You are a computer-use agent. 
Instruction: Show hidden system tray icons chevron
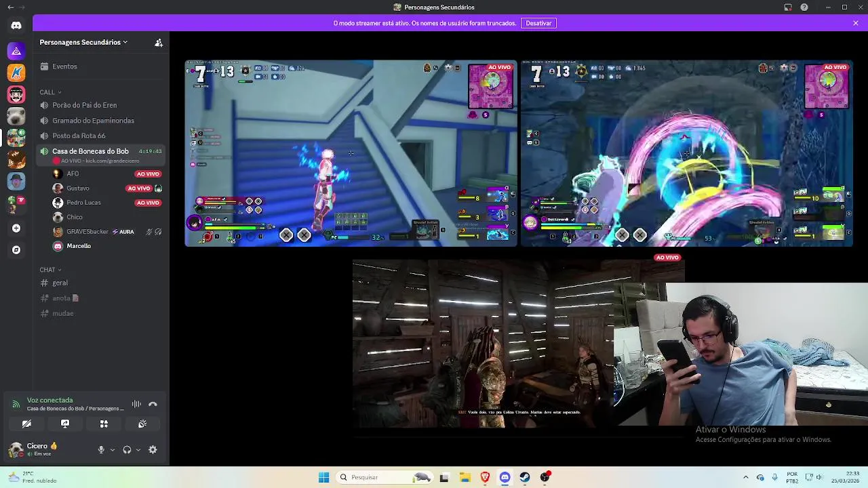(x=745, y=477)
